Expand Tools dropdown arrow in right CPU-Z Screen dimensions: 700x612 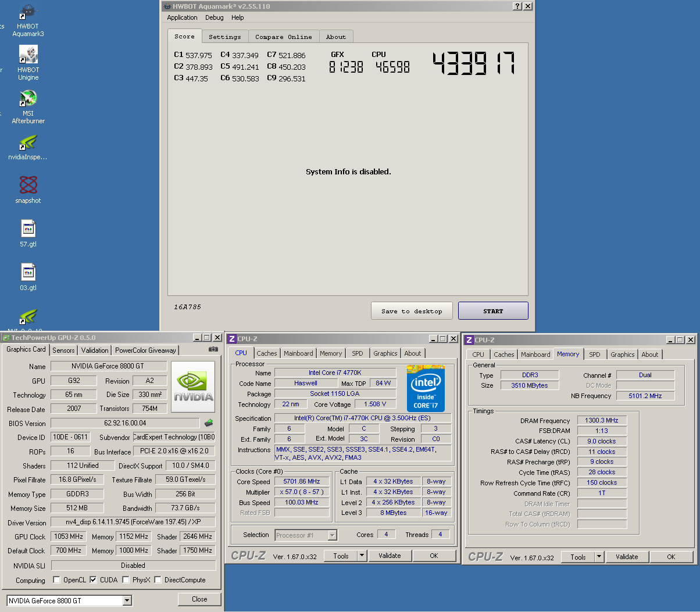[599, 557]
